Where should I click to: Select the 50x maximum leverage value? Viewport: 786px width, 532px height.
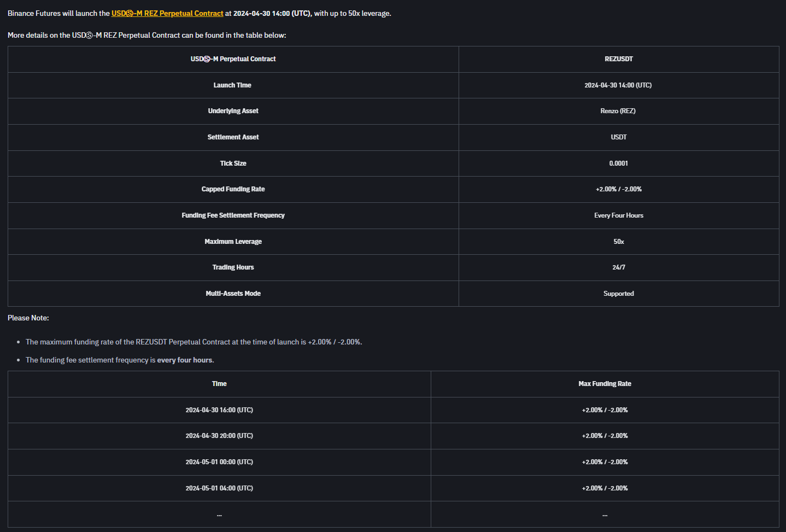(618, 242)
